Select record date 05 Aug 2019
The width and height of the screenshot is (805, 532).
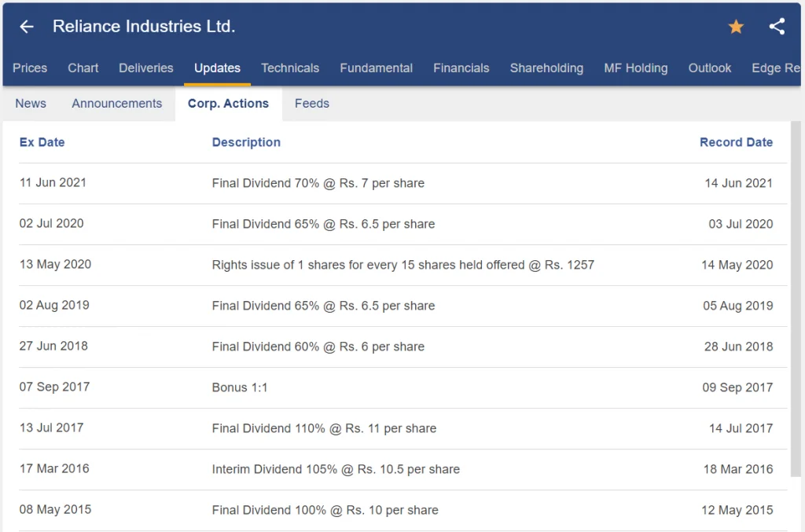[x=737, y=306]
